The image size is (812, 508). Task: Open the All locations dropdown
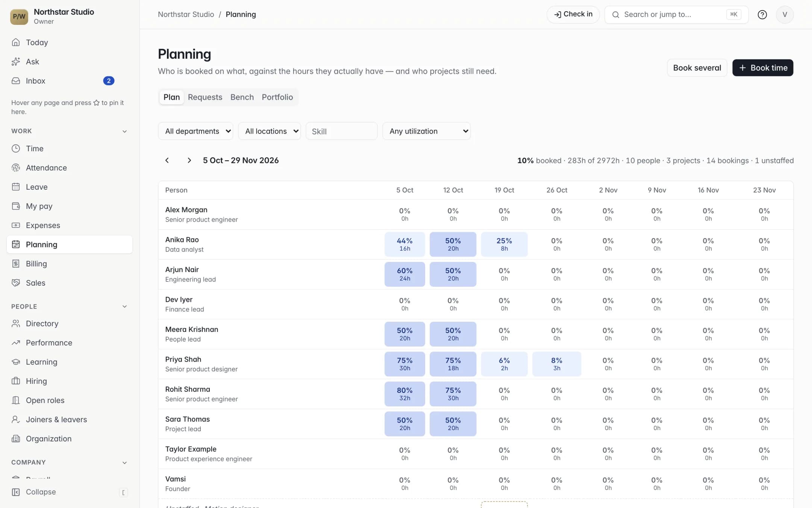(270, 131)
